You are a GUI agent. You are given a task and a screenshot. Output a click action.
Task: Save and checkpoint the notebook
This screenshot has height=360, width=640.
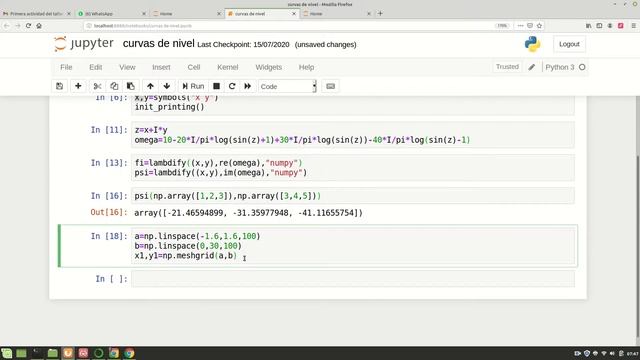point(60,86)
